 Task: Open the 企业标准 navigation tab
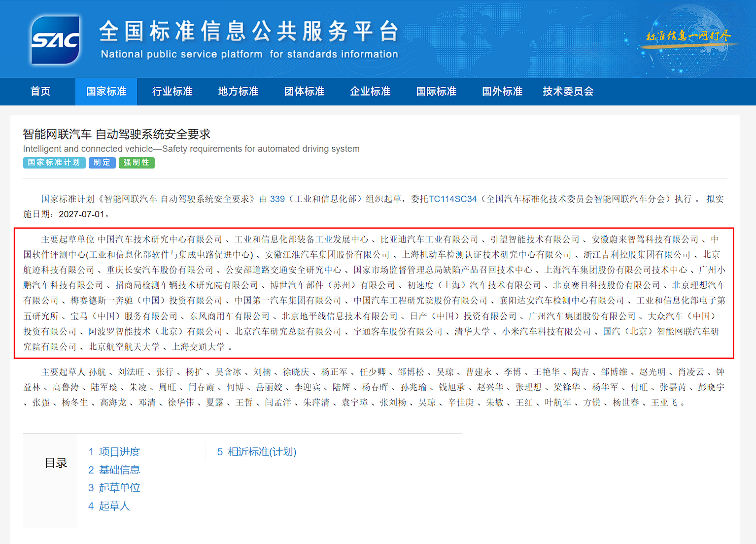click(x=371, y=92)
